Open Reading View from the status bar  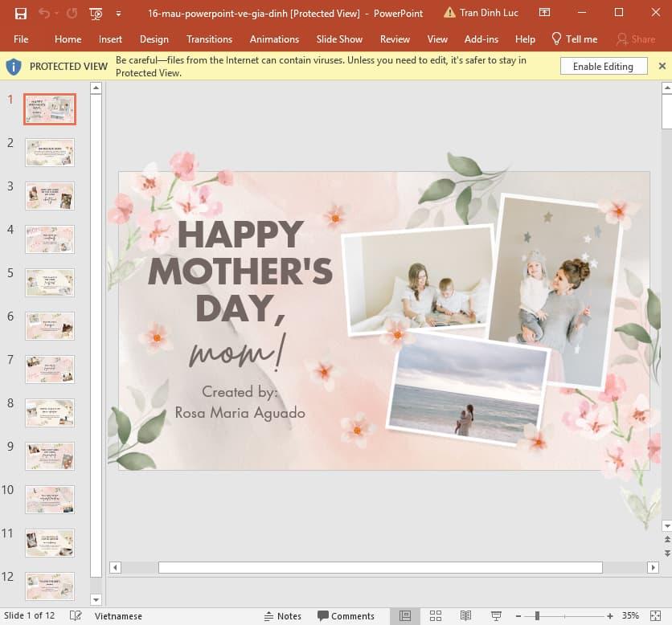pos(465,615)
